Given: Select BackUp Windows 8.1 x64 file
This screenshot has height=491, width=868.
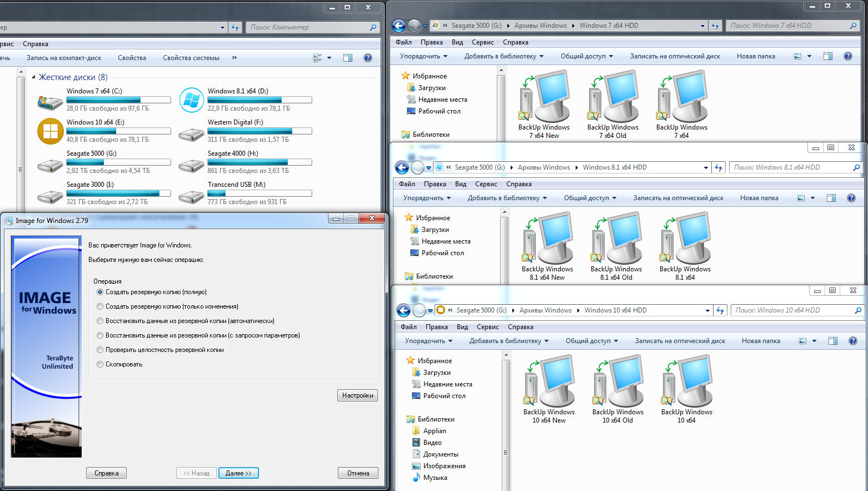Looking at the screenshot, I should [x=685, y=246].
